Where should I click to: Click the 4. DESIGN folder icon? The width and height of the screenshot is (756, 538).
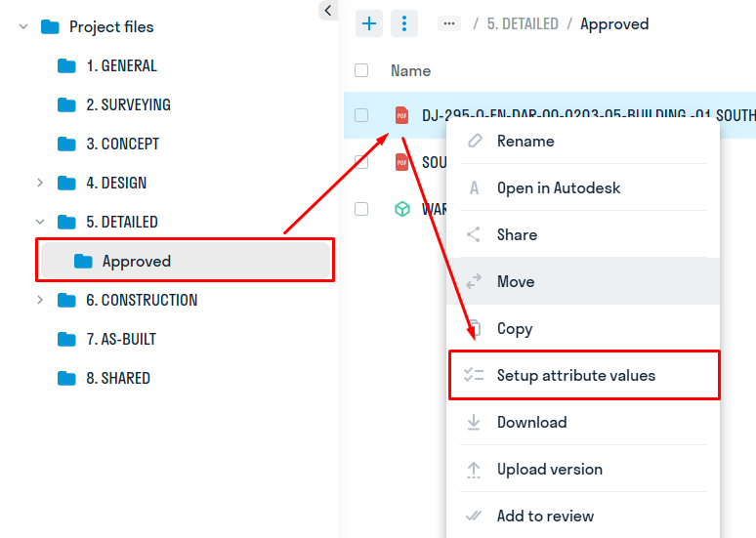pos(66,183)
